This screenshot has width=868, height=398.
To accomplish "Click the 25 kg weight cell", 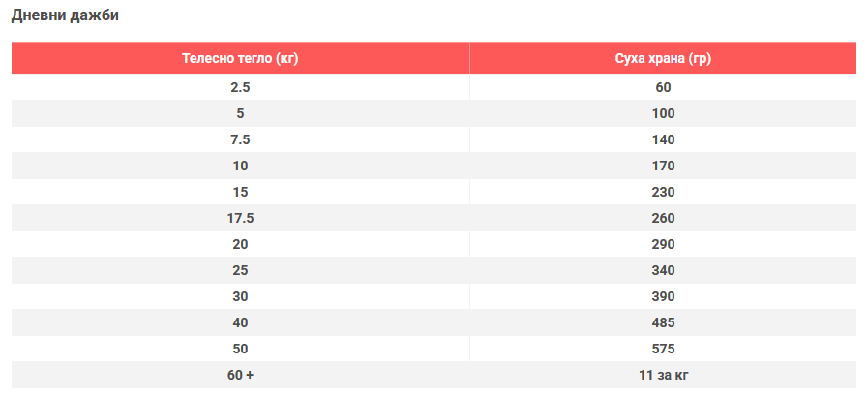I will pos(240,270).
